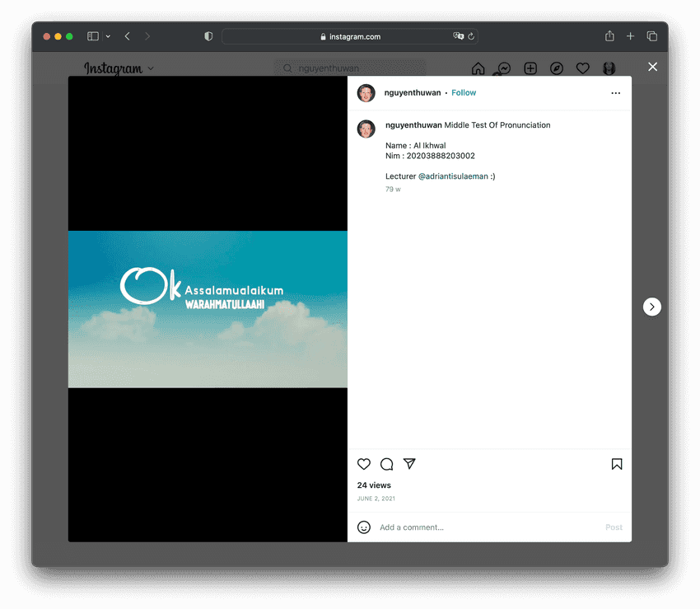This screenshot has width=700, height=609.
Task: Open the @adriantisulaeman mention link
Action: click(453, 176)
